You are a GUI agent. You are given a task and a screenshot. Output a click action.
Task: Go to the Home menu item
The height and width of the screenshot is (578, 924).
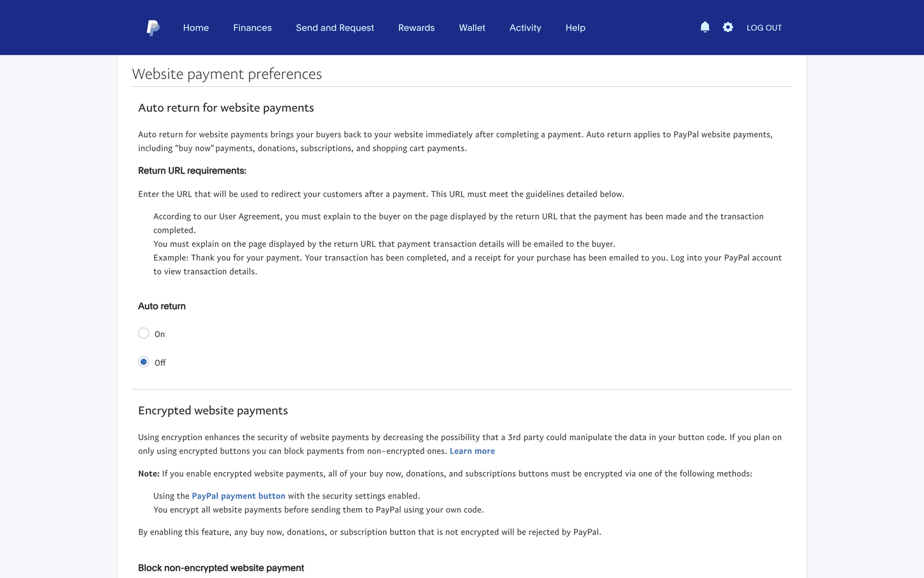(196, 28)
